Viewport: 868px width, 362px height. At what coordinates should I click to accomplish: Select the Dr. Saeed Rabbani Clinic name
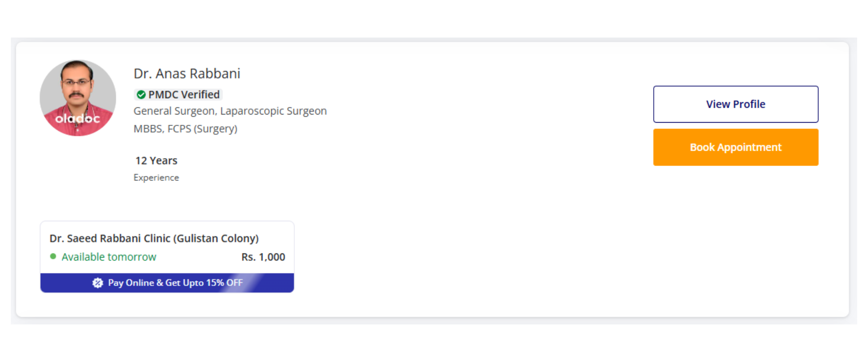click(154, 238)
